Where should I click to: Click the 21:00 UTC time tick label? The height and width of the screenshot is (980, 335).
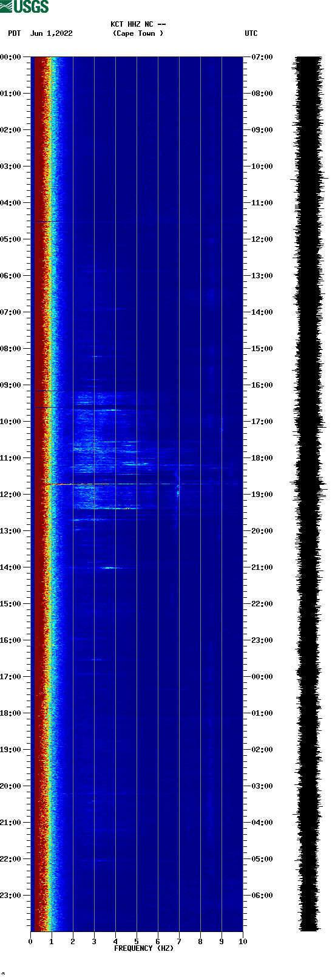(x=262, y=567)
